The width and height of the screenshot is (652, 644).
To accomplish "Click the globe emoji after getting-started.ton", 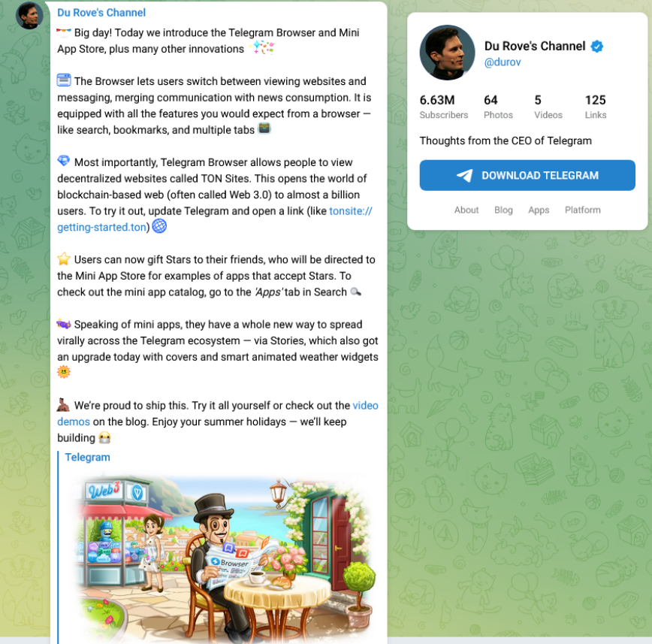I will coord(158,226).
